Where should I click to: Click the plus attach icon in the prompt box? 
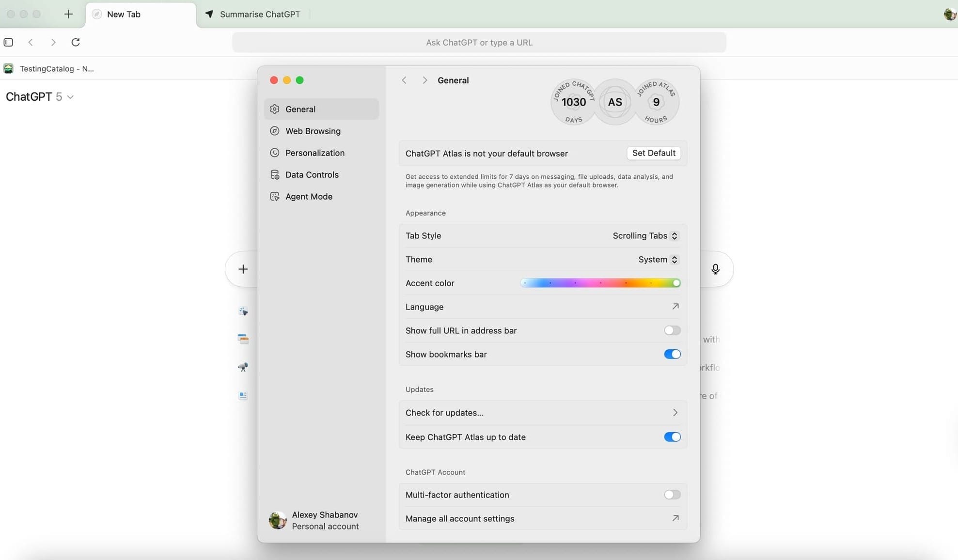click(243, 269)
